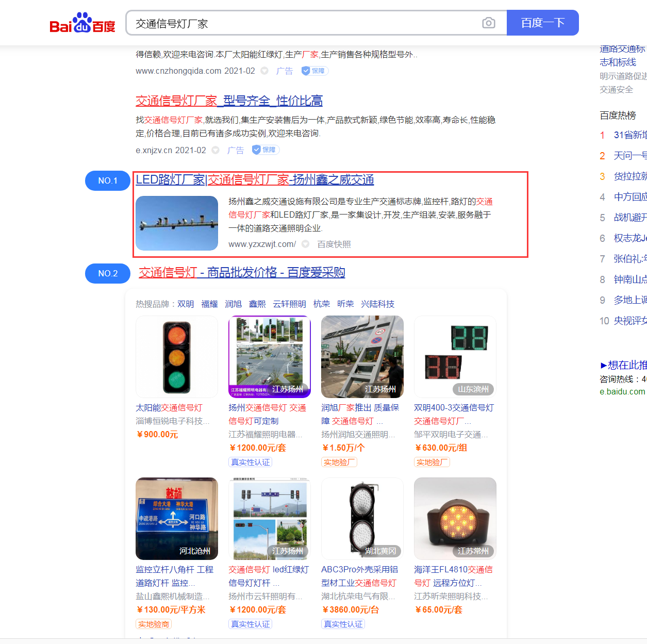Open the 道路交通标志和标线 sidebar link
647x644 pixels.
[623, 56]
